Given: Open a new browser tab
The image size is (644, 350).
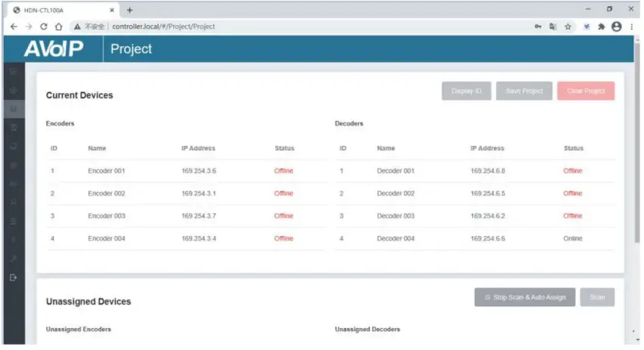Looking at the screenshot, I should tap(130, 11).
